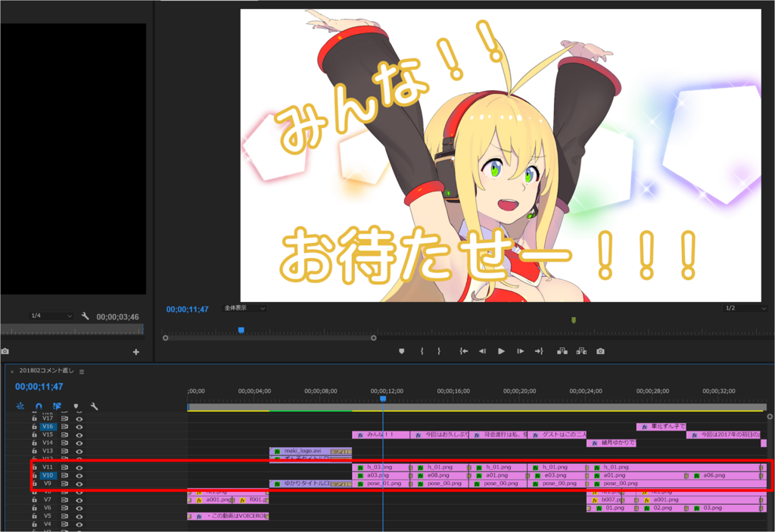Screen dimensions: 775x532
Task: Select the ゲストはこの二人 title clip
Action: pyautogui.click(x=557, y=434)
